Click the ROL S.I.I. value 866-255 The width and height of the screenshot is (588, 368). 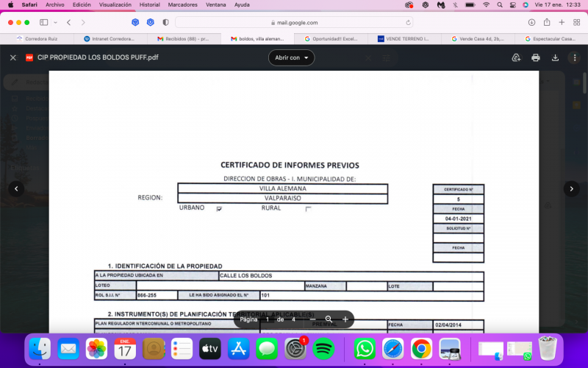157,295
